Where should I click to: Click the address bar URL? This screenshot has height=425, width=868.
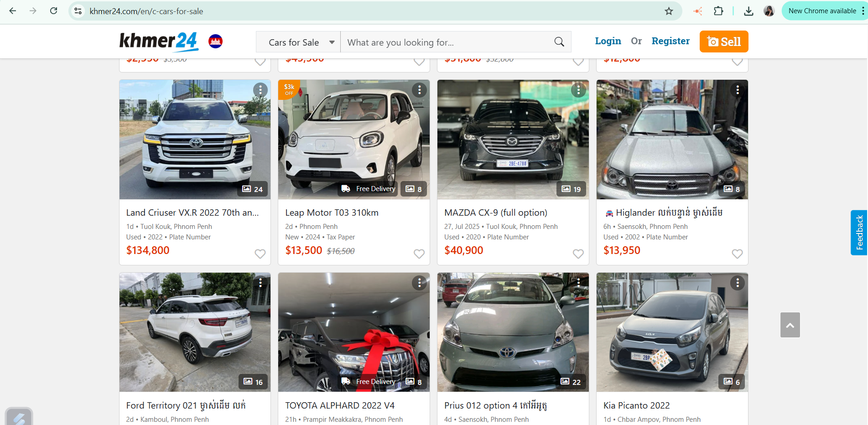tap(146, 11)
